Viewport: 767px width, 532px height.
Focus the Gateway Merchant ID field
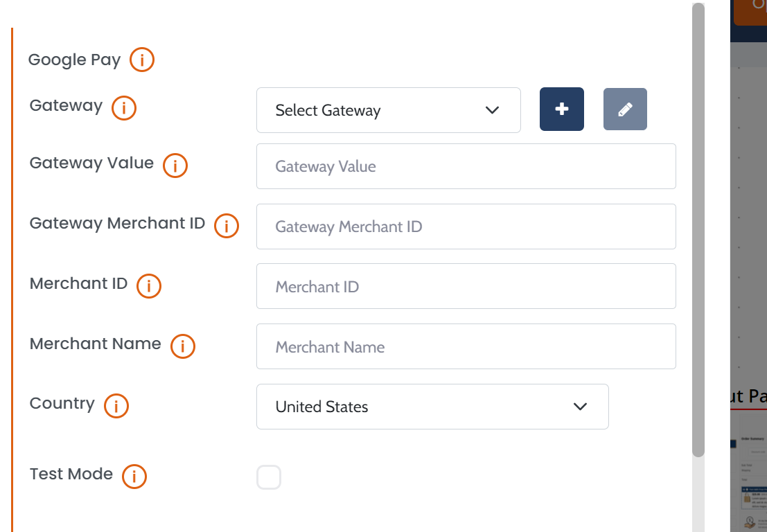pyautogui.click(x=466, y=227)
